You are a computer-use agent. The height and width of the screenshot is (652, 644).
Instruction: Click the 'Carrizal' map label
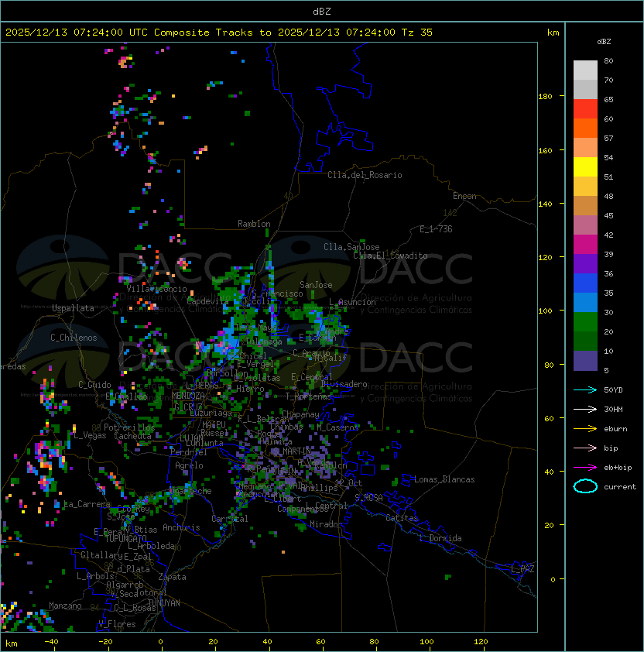pos(230,519)
